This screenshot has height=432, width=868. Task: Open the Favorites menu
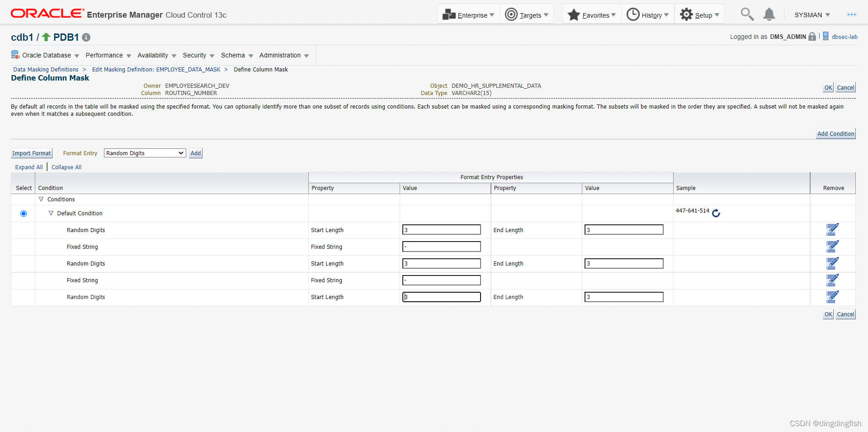click(591, 14)
